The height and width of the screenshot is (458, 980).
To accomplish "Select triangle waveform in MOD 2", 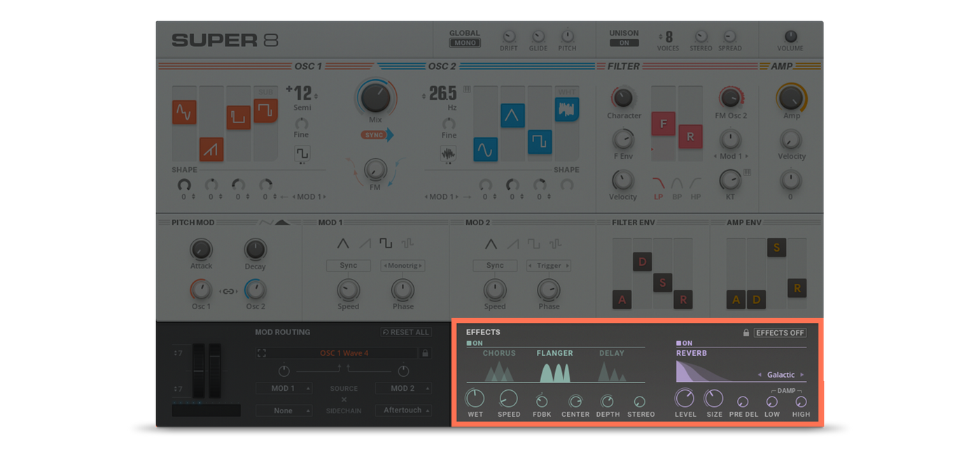I will [x=491, y=244].
